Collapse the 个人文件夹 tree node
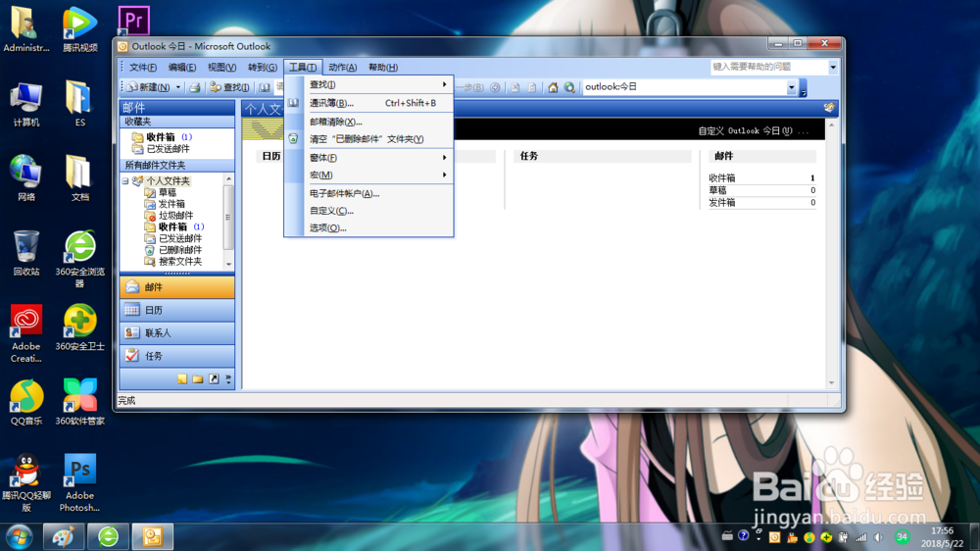Viewport: 980px width, 551px height. [125, 180]
